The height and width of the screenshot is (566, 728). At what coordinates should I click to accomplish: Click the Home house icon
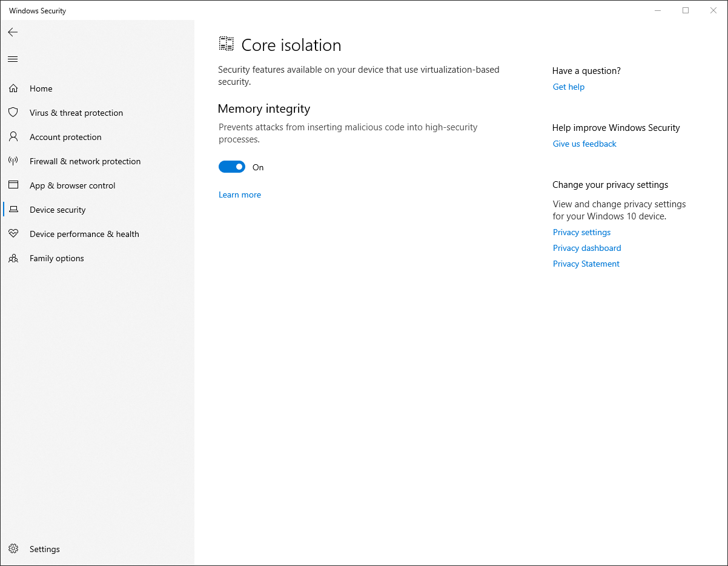(13, 88)
